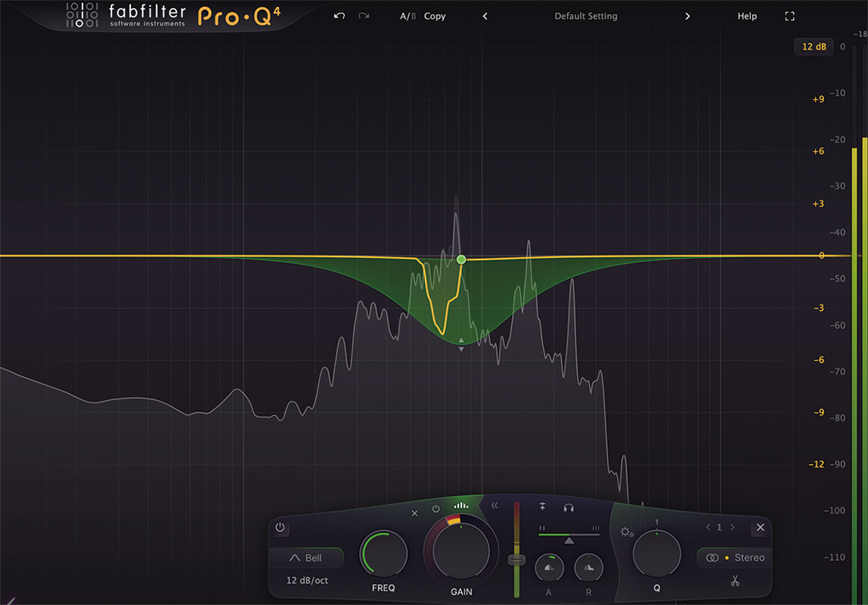Click the +9 gain scale label

point(818,99)
